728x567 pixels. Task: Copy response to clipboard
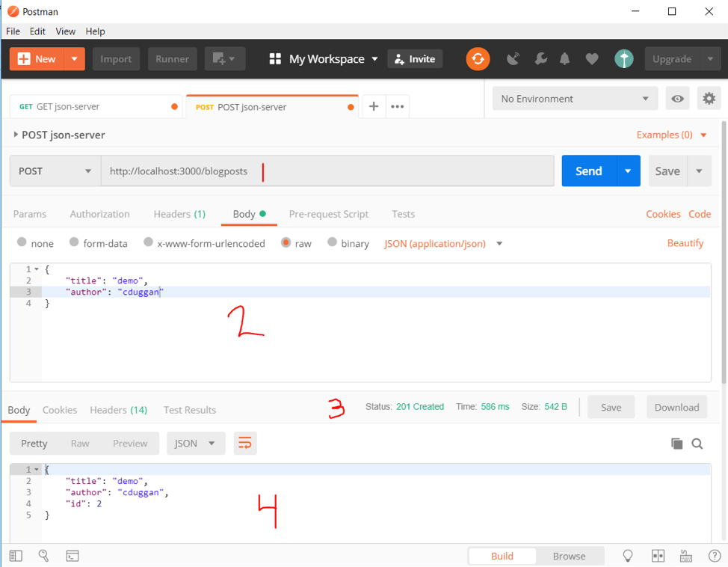(677, 444)
